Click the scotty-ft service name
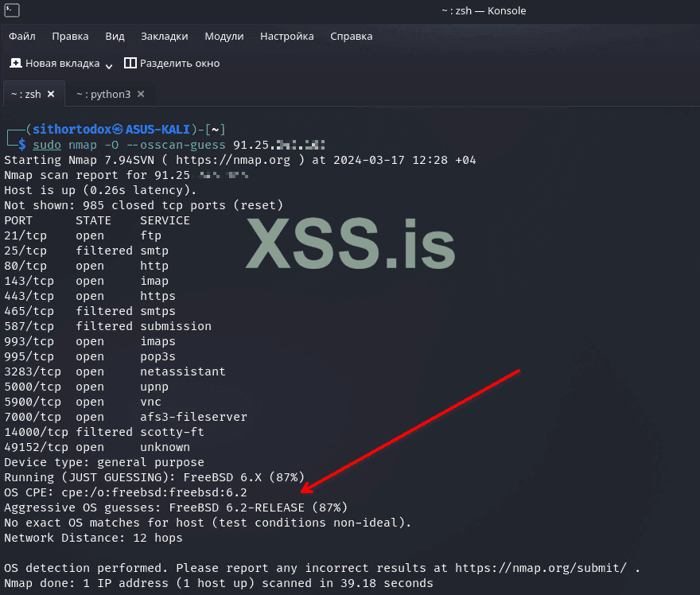 [x=173, y=432]
